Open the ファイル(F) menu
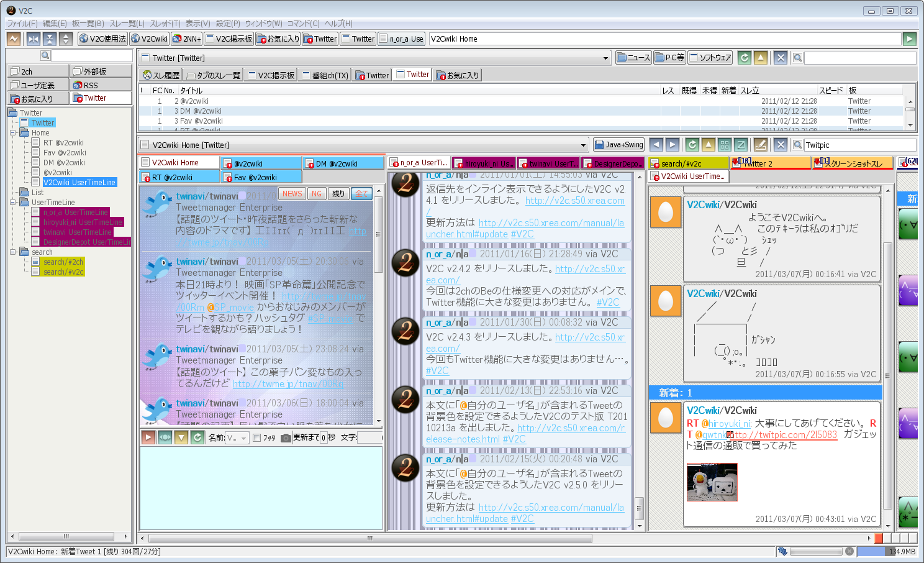The height and width of the screenshot is (563, 924). pyautogui.click(x=22, y=23)
